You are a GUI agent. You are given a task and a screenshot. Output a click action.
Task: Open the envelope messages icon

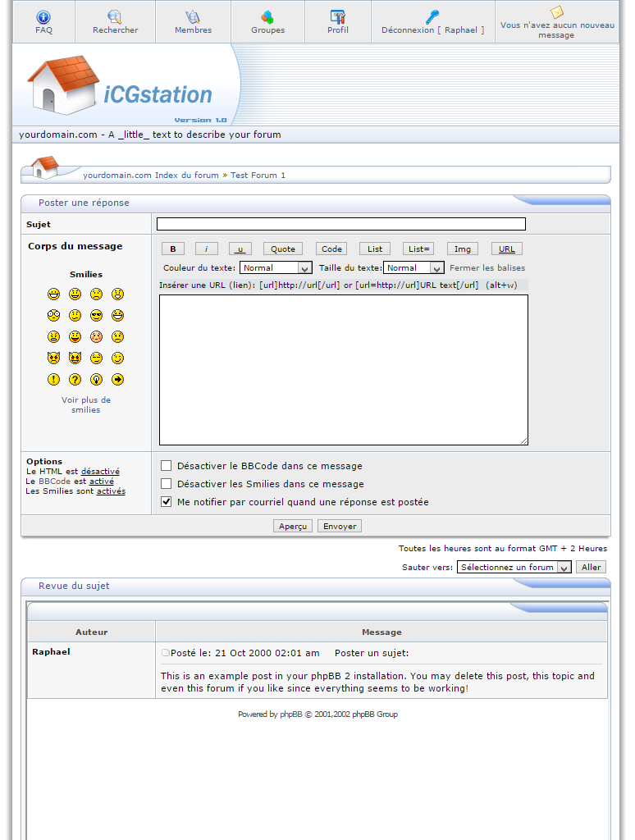point(557,12)
